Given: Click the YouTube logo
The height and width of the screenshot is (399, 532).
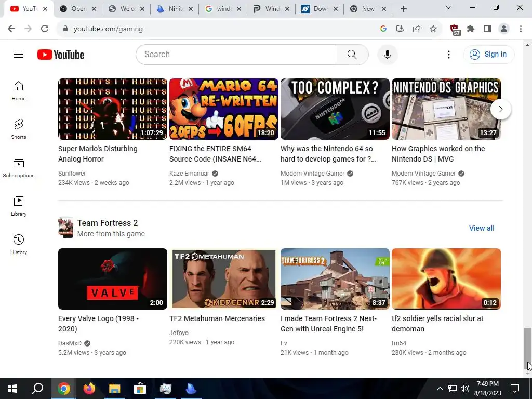Looking at the screenshot, I should click(x=61, y=55).
